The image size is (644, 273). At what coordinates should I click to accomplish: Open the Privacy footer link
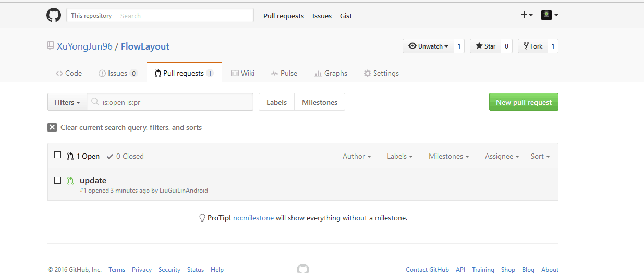coord(142,270)
